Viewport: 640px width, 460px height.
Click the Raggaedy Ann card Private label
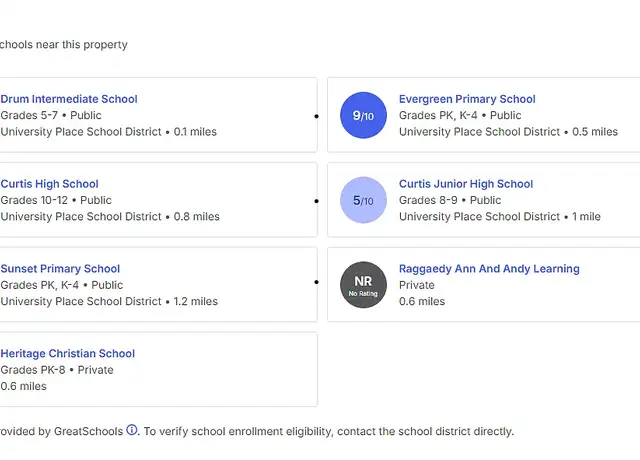point(416,285)
